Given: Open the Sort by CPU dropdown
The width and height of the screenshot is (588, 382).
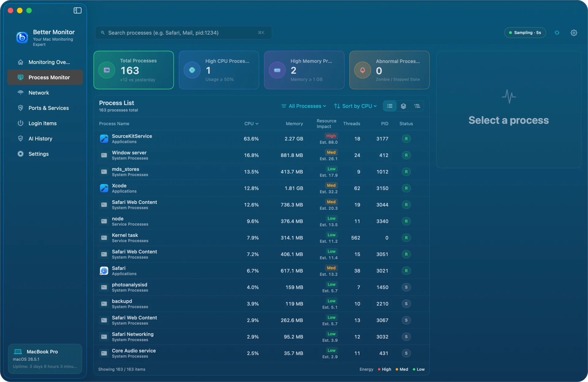Looking at the screenshot, I should pos(356,106).
